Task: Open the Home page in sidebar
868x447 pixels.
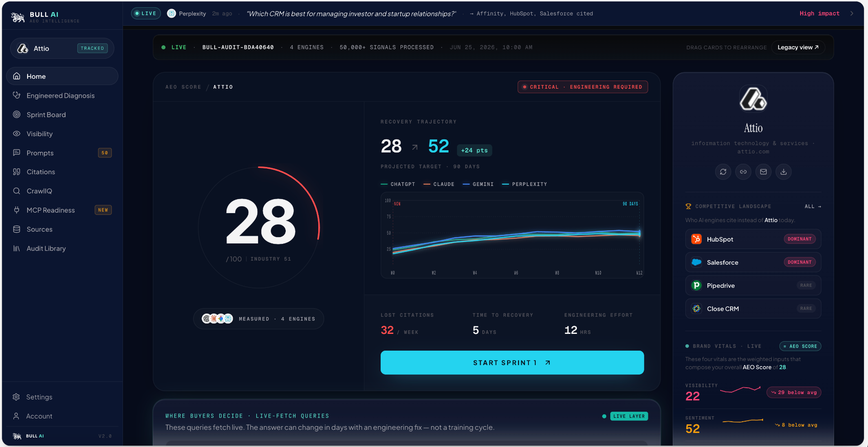Action: pyautogui.click(x=62, y=76)
